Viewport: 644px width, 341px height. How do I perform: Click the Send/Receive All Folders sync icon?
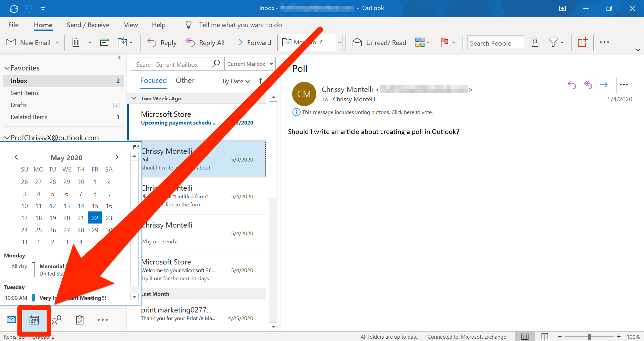tap(14, 9)
